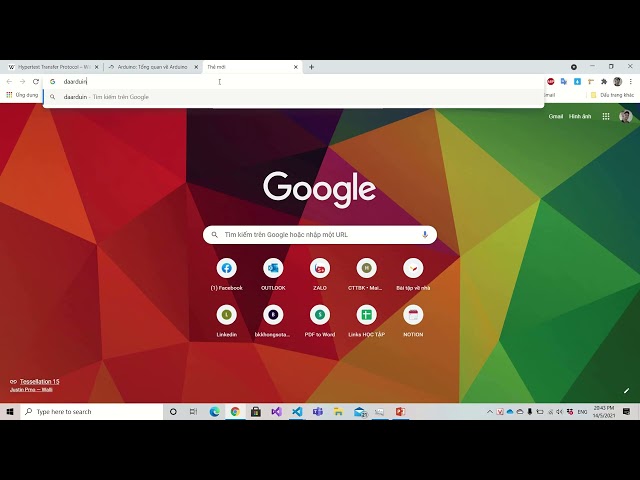This screenshot has width=640, height=480.
Task: Open the Tessellation 15 theme link
Action: point(39,382)
